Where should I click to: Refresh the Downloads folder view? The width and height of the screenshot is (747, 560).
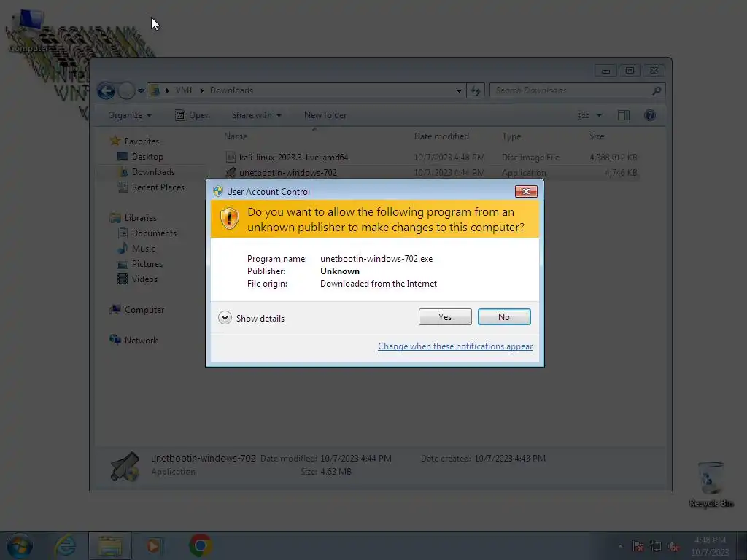[476, 90]
